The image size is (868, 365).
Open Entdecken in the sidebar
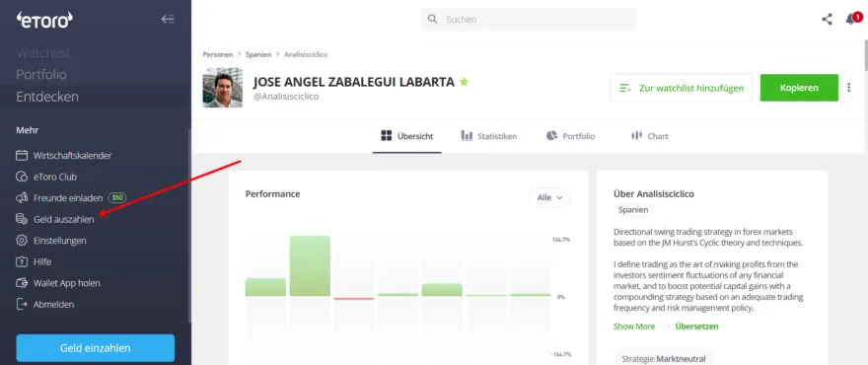tap(47, 97)
